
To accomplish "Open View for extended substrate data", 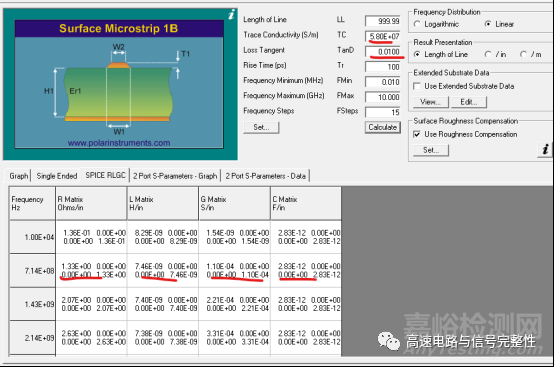I will pos(431,102).
